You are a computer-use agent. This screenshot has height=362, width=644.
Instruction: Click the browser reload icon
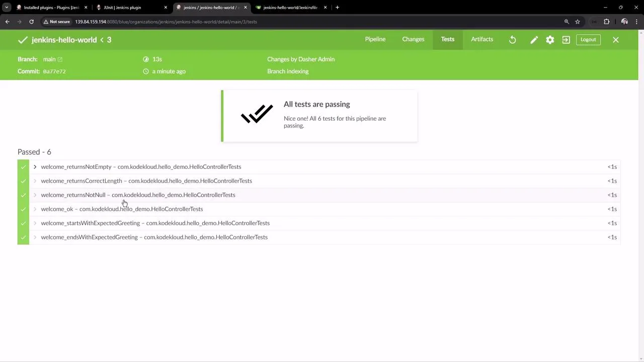(31, 22)
